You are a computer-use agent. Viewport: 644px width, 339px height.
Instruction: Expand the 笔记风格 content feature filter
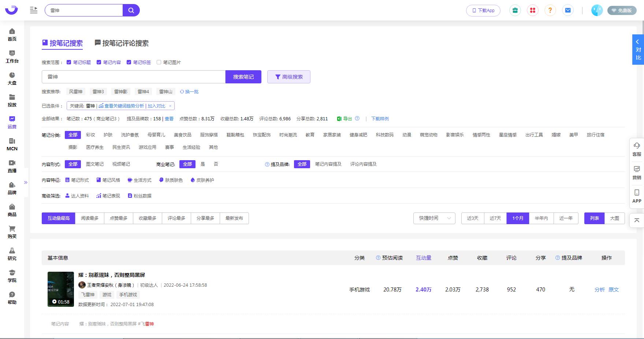(108, 180)
